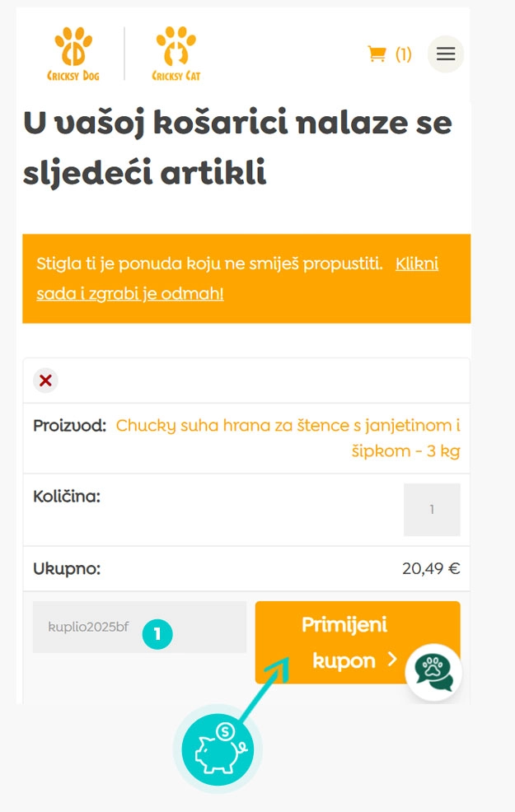Open the paw chat bubble
Image resolution: width=515 pixels, height=812 pixels.
pyautogui.click(x=433, y=672)
